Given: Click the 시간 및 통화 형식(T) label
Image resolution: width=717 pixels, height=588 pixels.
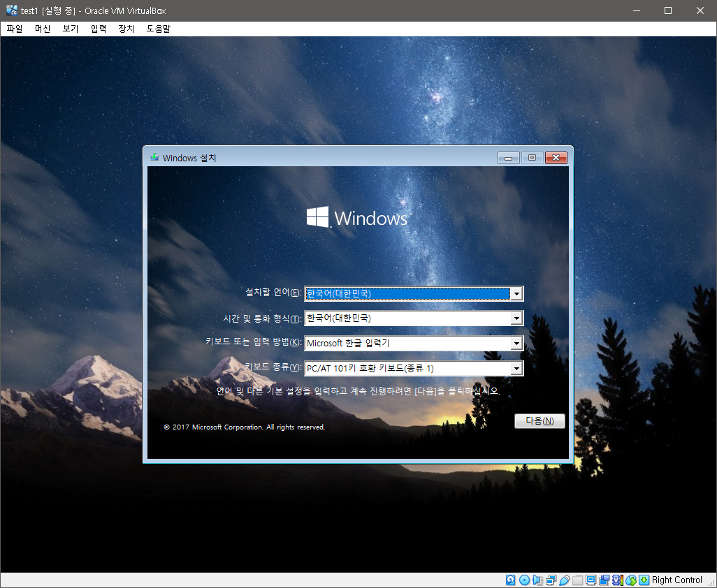Looking at the screenshot, I should (262, 318).
